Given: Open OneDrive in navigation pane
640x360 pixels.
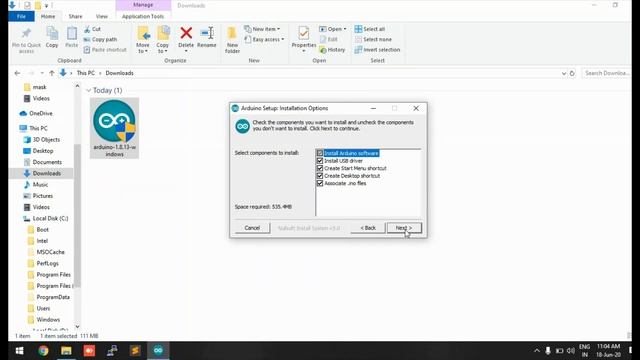Looking at the screenshot, I should (x=41, y=113).
